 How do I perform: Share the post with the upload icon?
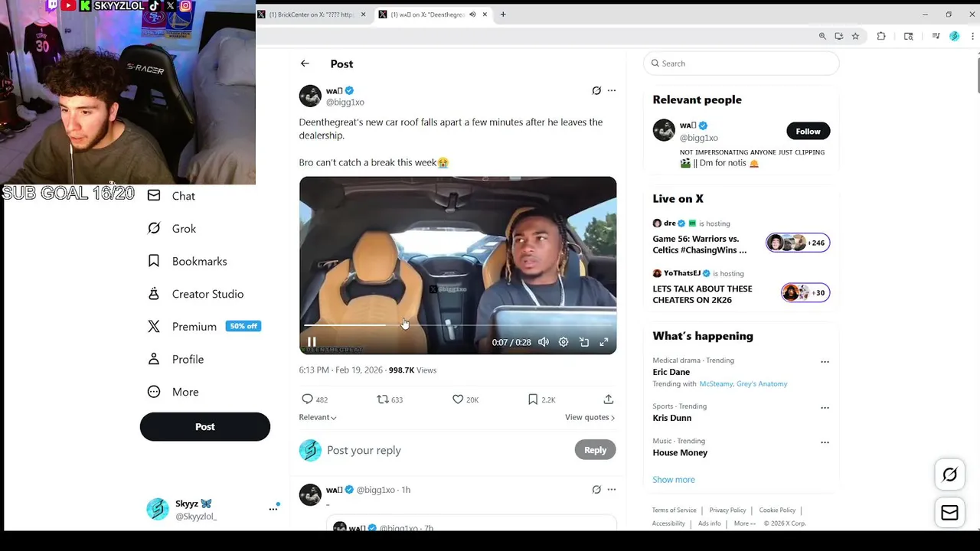coord(608,399)
